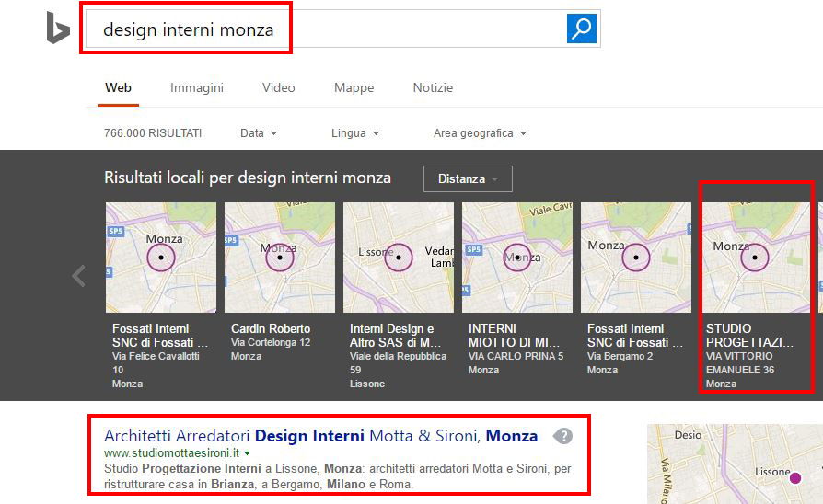Expand the green arrow next to www.studiomottaesironi.it
This screenshot has height=504, width=823.
point(248,453)
